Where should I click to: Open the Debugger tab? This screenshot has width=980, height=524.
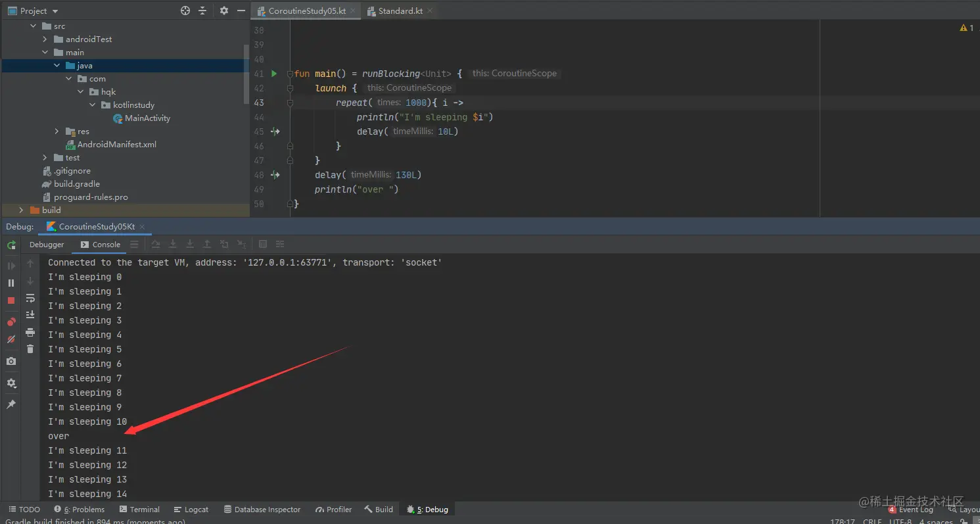click(x=47, y=245)
